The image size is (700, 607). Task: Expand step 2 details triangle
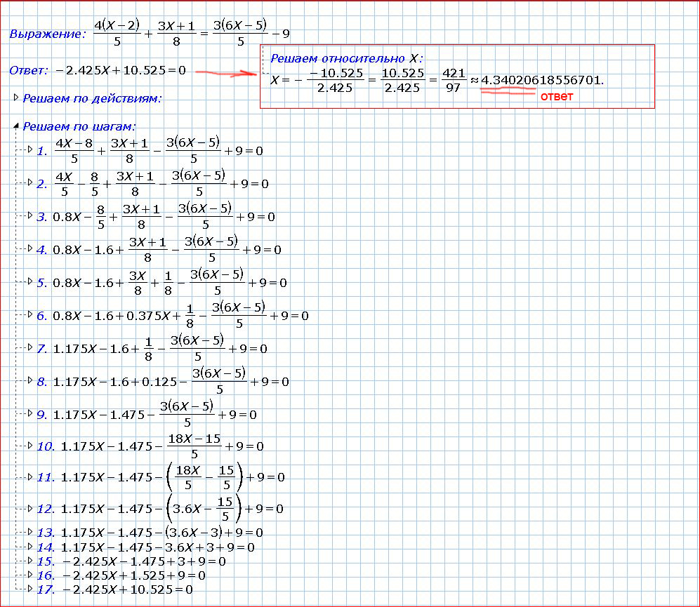pos(30,182)
